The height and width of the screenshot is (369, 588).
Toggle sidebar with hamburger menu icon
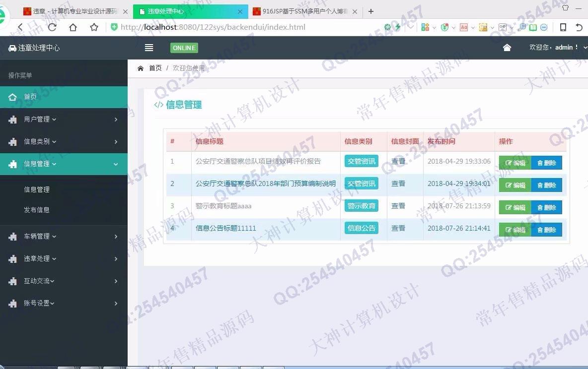click(x=149, y=48)
